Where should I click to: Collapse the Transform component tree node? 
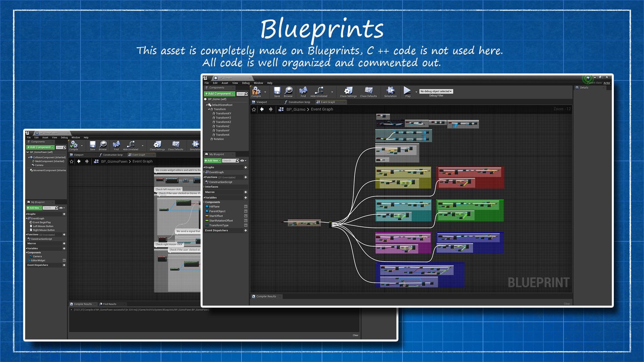point(209,109)
